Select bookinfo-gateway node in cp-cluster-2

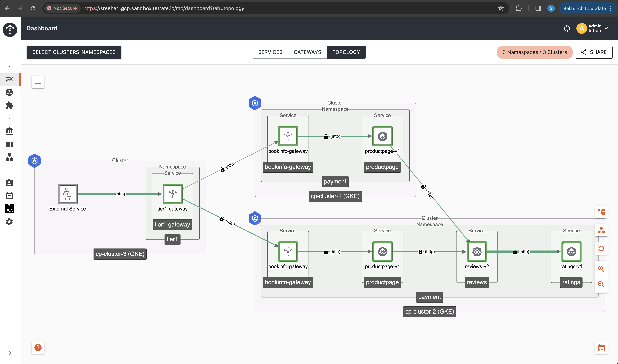pyautogui.click(x=288, y=251)
